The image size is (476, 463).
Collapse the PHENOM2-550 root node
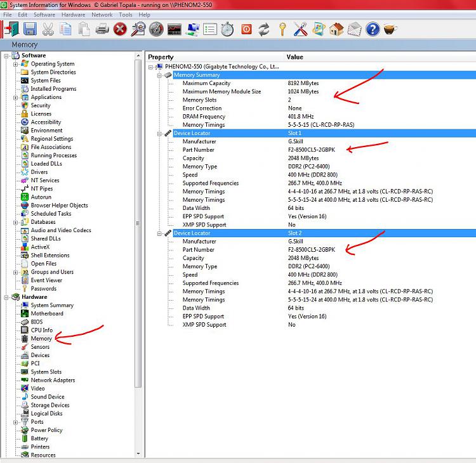[x=150, y=67]
